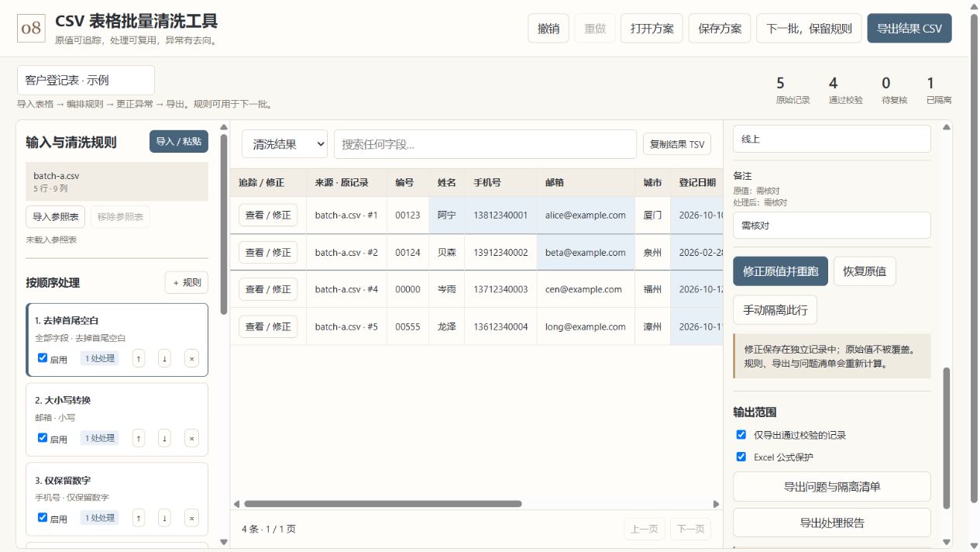Click the 1 处处理 badge of rule 2 大小写转换

click(100, 438)
